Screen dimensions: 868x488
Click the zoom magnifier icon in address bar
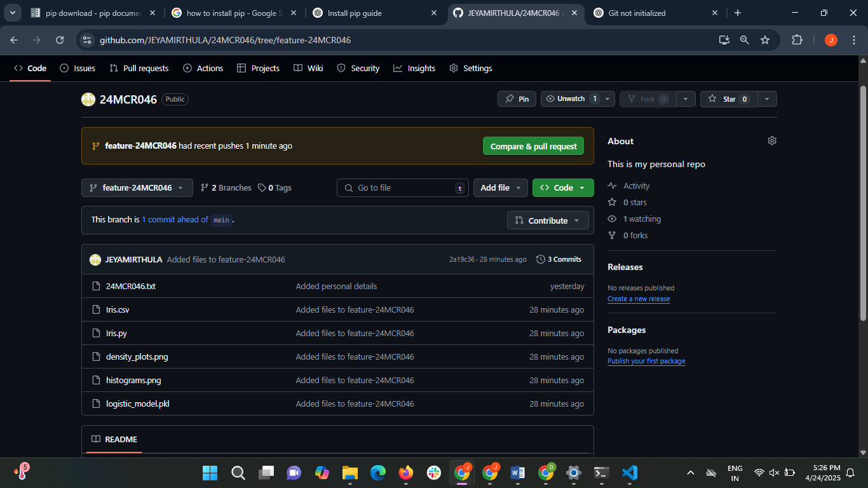coord(745,40)
